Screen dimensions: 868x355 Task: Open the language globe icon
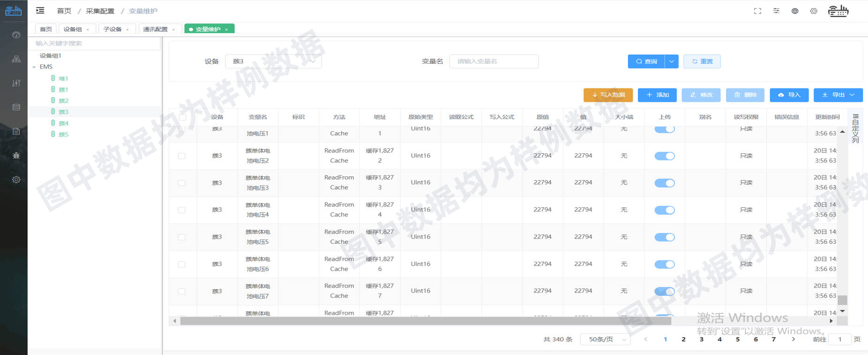(795, 11)
